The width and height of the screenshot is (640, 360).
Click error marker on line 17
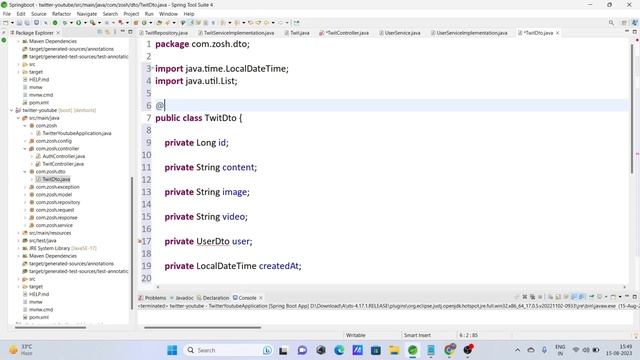(140, 242)
